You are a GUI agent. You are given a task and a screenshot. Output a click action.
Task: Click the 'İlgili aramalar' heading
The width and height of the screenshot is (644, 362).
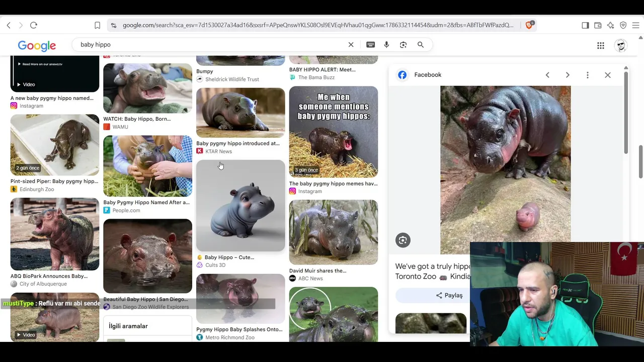coord(128,326)
